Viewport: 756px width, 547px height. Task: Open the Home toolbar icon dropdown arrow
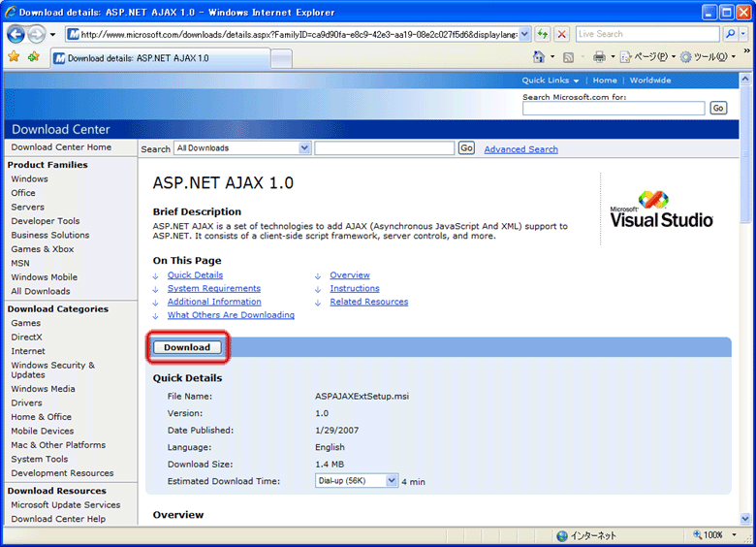tap(552, 57)
